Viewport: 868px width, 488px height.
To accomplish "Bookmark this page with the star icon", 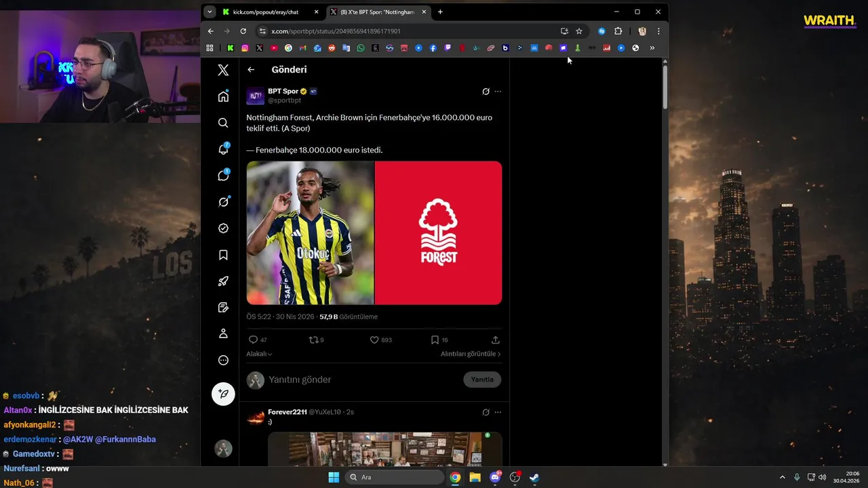I will [x=579, y=31].
